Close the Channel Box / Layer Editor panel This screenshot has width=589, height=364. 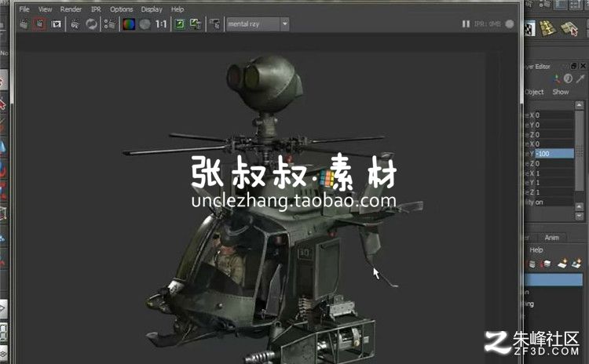click(x=583, y=66)
